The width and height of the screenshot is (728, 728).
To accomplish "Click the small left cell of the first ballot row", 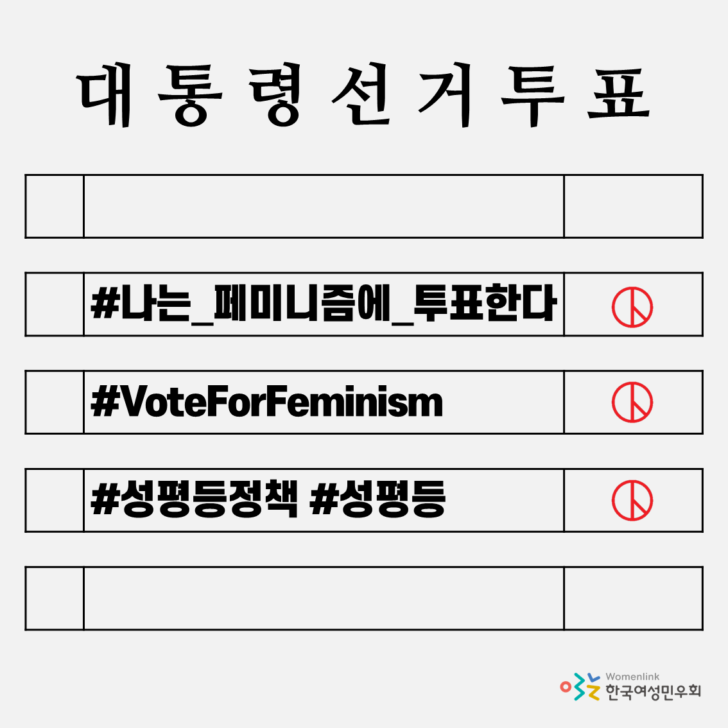I will 55,206.
